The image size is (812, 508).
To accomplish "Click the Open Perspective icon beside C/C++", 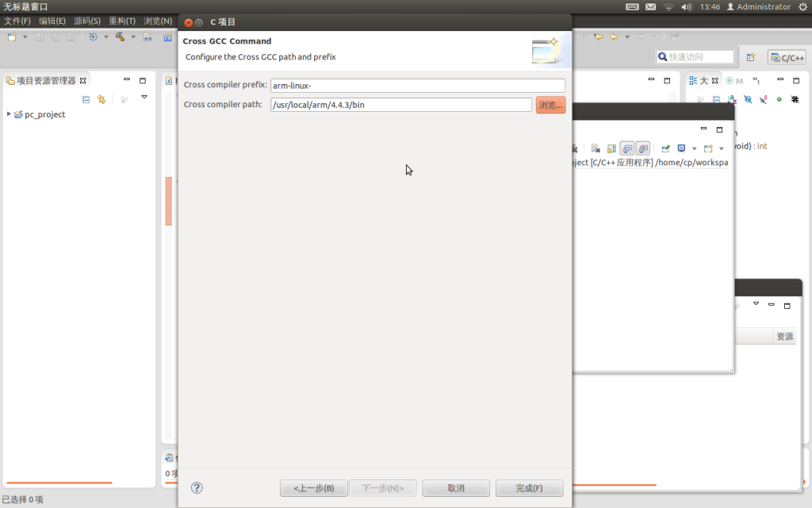I will pos(751,57).
